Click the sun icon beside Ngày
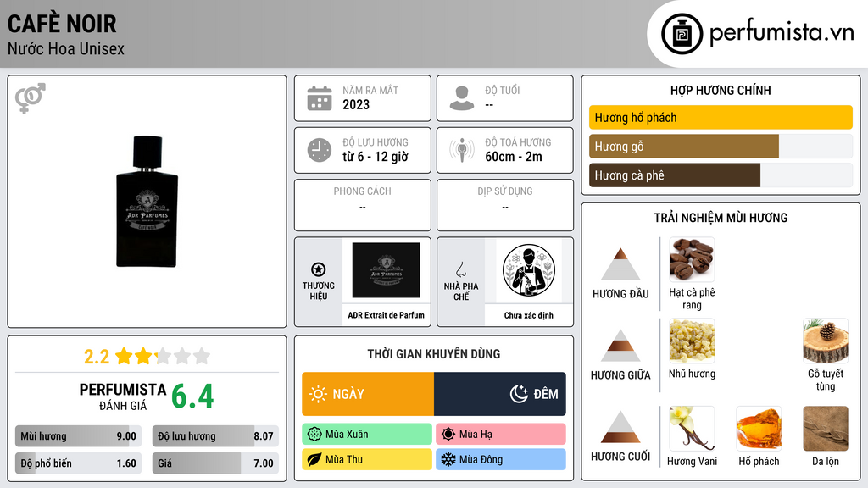The image size is (868, 488). [x=318, y=394]
